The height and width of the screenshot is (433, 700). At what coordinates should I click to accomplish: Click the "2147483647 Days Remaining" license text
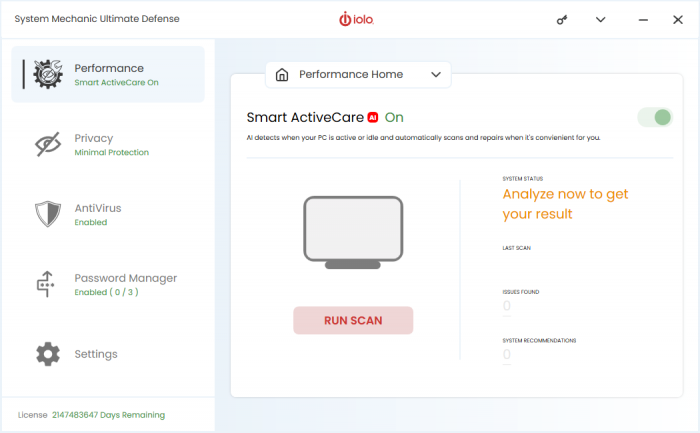coord(108,415)
